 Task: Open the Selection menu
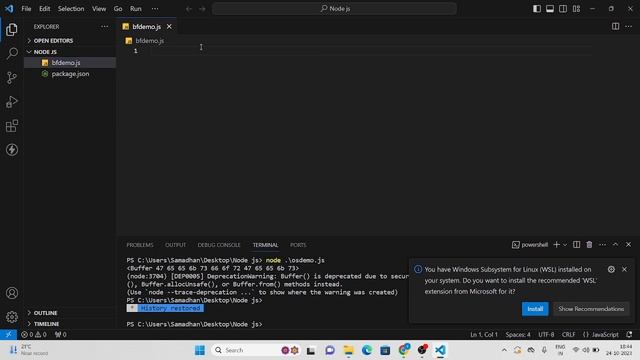tap(71, 9)
